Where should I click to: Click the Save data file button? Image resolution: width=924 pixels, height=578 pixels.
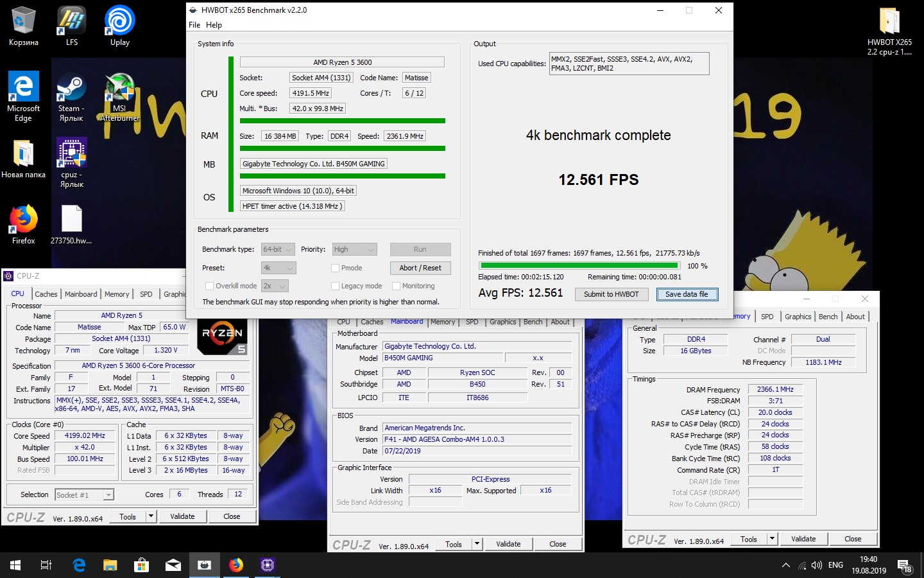(687, 294)
